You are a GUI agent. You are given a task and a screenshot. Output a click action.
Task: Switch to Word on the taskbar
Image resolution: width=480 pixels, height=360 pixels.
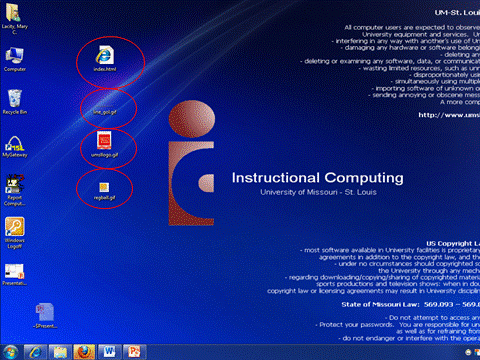[110, 352]
